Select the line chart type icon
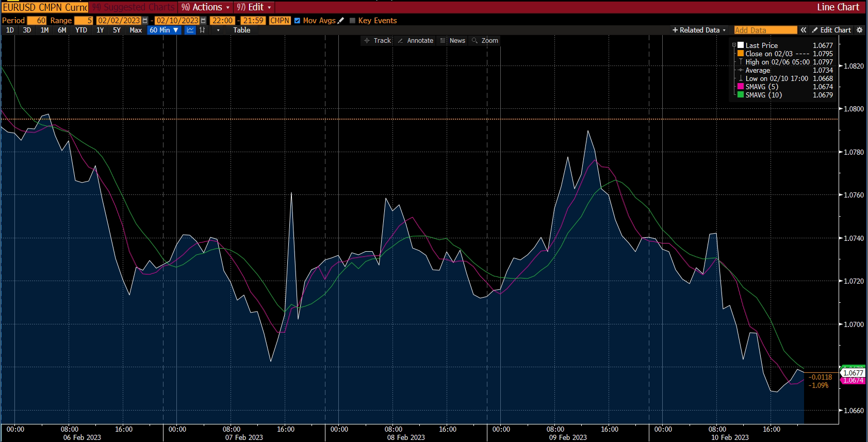868x442 pixels. 190,30
